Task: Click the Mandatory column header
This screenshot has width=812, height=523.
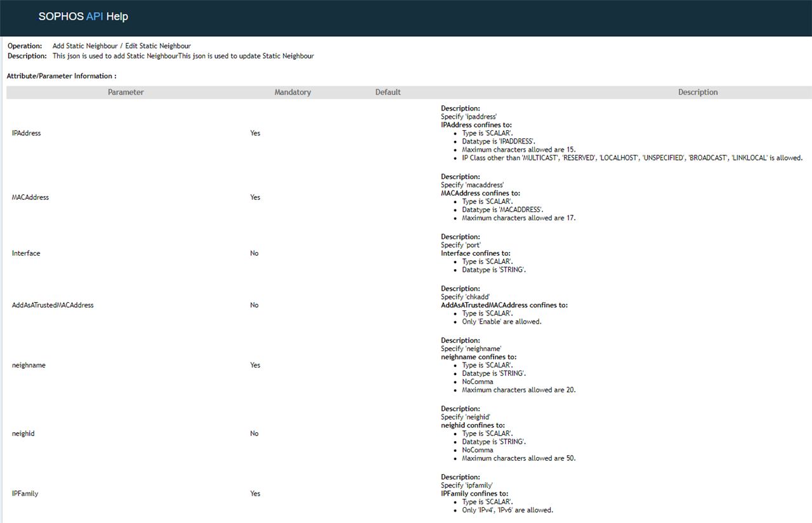Action: pos(292,92)
